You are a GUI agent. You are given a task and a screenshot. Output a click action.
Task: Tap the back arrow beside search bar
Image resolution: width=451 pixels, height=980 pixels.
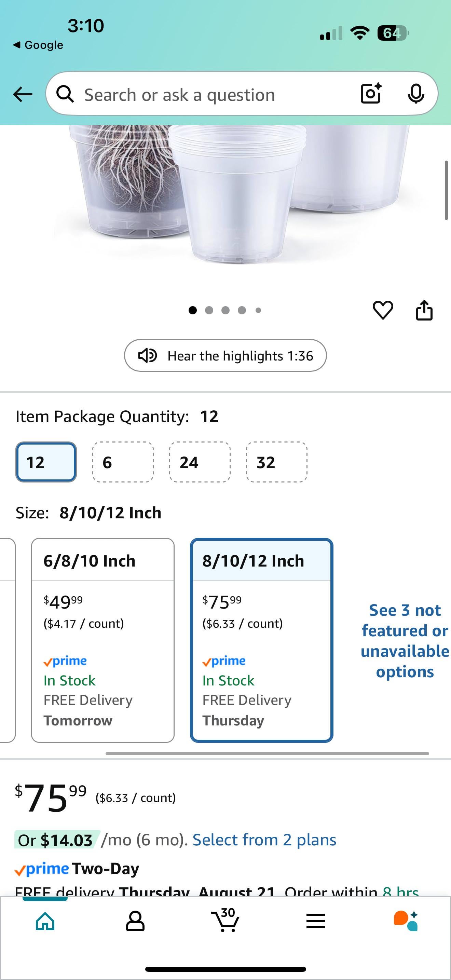[23, 94]
